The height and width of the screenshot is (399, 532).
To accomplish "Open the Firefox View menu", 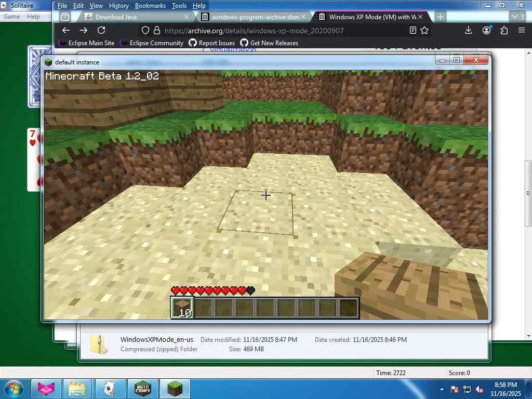I will click(x=96, y=6).
